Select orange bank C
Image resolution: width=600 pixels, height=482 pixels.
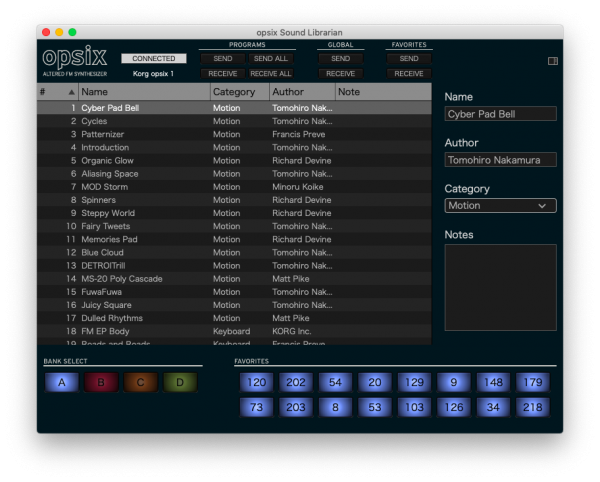tap(140, 382)
